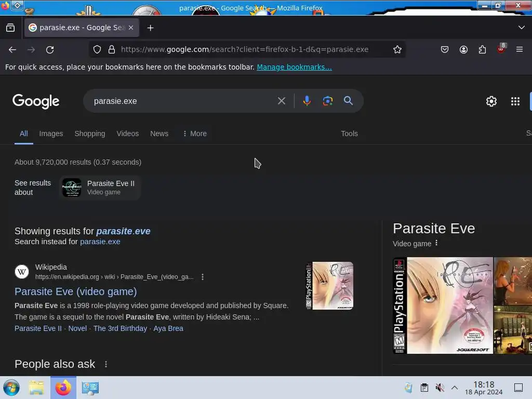The image size is (532, 399).
Task: Search instead for parasie.exe
Action: (x=100, y=242)
